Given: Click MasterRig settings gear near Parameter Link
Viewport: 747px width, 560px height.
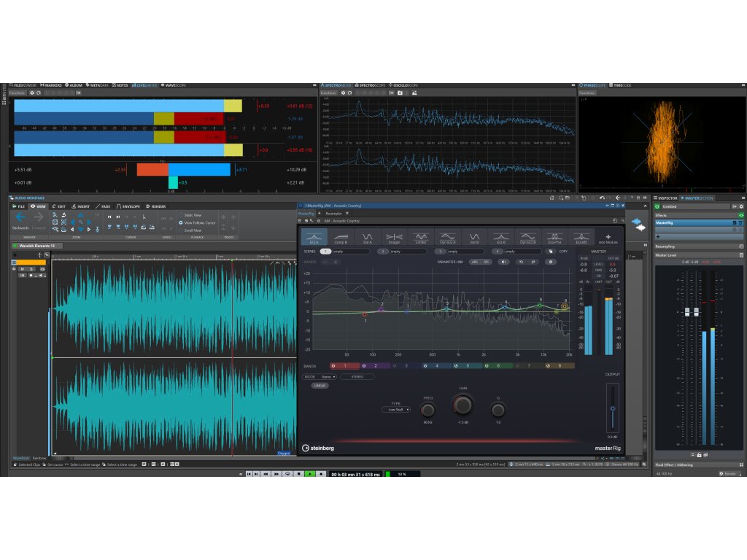Looking at the screenshot, I should (x=551, y=262).
